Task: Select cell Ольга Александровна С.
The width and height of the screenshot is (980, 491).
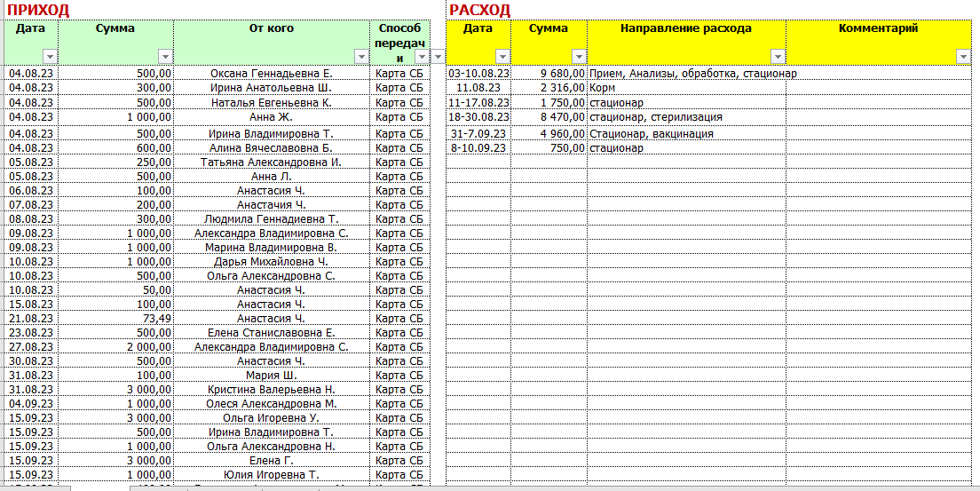Action: point(272,276)
